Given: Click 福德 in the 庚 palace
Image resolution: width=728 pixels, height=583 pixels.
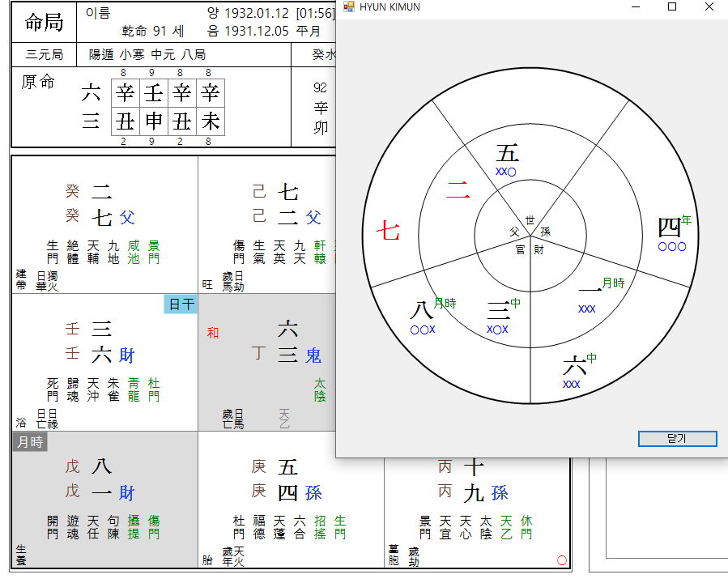Looking at the screenshot, I should [259, 527].
